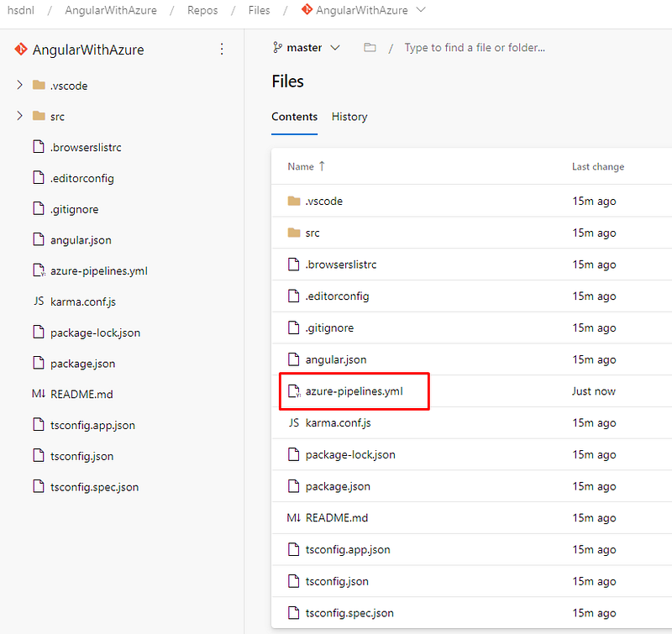Open angular.json in the files list

pos(336,359)
